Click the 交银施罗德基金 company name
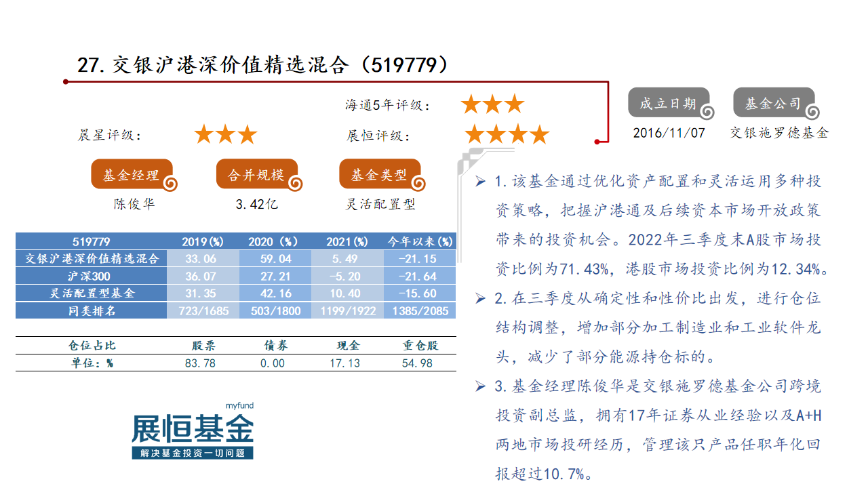868x488 pixels. 779,133
